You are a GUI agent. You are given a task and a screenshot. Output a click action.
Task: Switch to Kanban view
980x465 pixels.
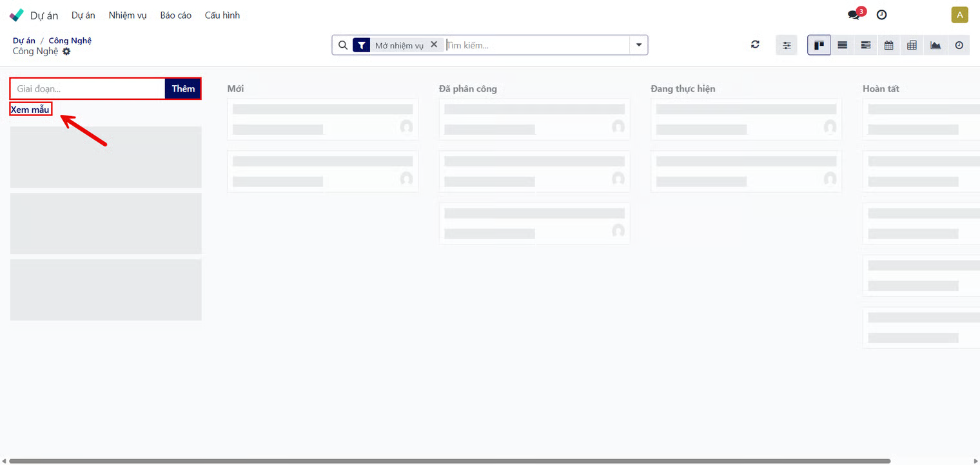click(x=819, y=45)
